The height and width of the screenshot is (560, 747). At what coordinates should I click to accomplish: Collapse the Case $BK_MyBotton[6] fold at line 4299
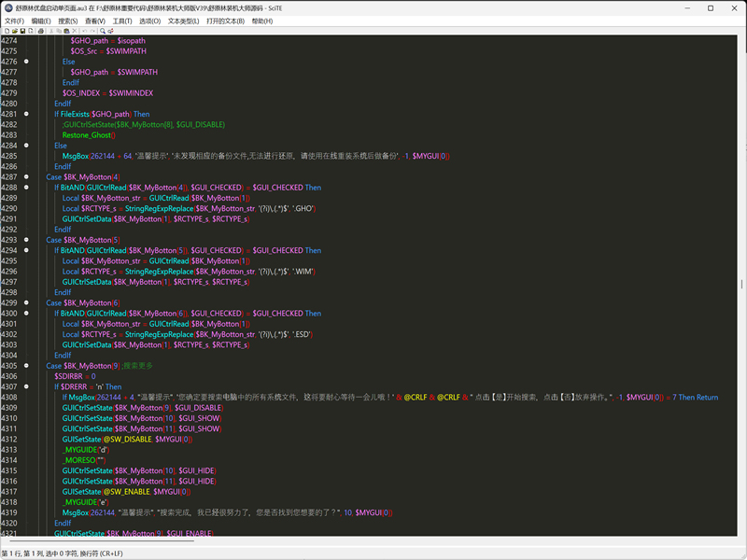26,302
